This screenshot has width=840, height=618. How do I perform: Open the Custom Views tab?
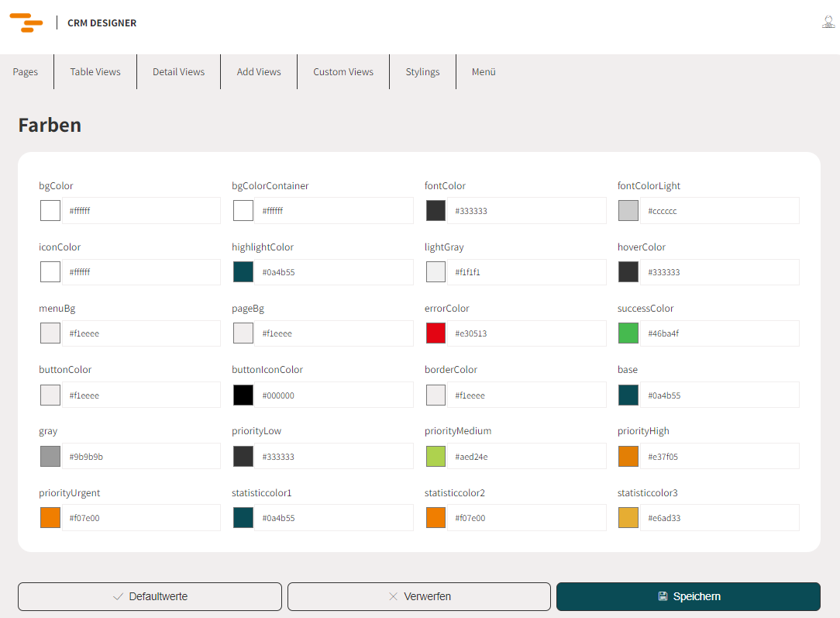[343, 72]
